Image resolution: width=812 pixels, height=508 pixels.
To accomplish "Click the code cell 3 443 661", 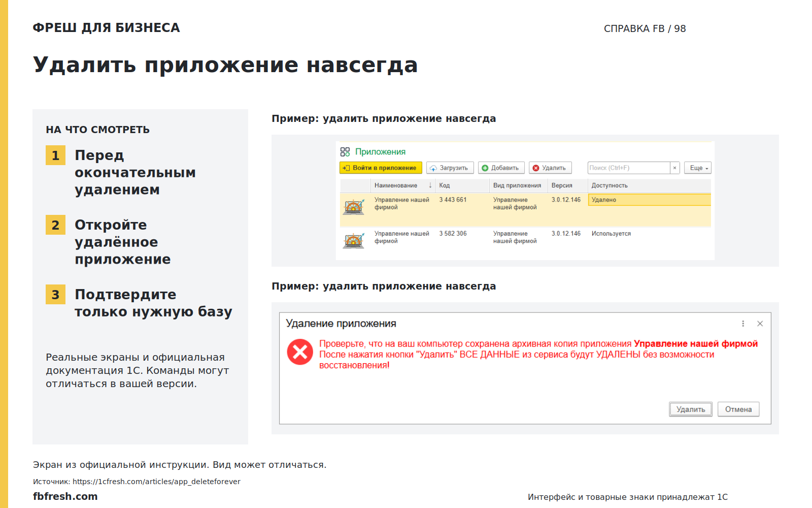I will coord(453,200).
